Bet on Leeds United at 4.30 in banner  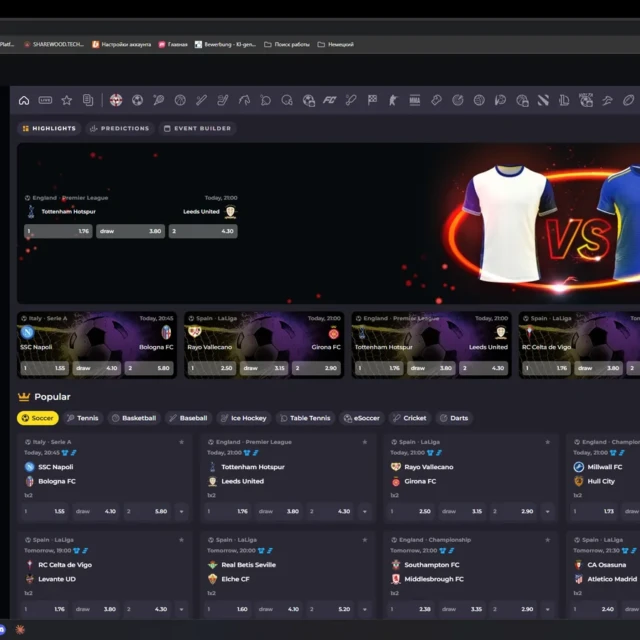pos(203,231)
